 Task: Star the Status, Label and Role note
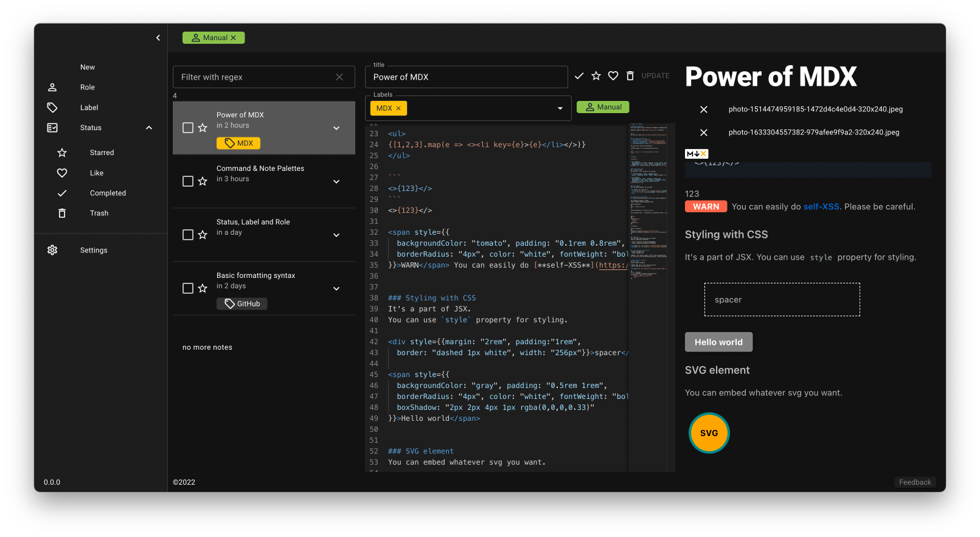pos(203,235)
